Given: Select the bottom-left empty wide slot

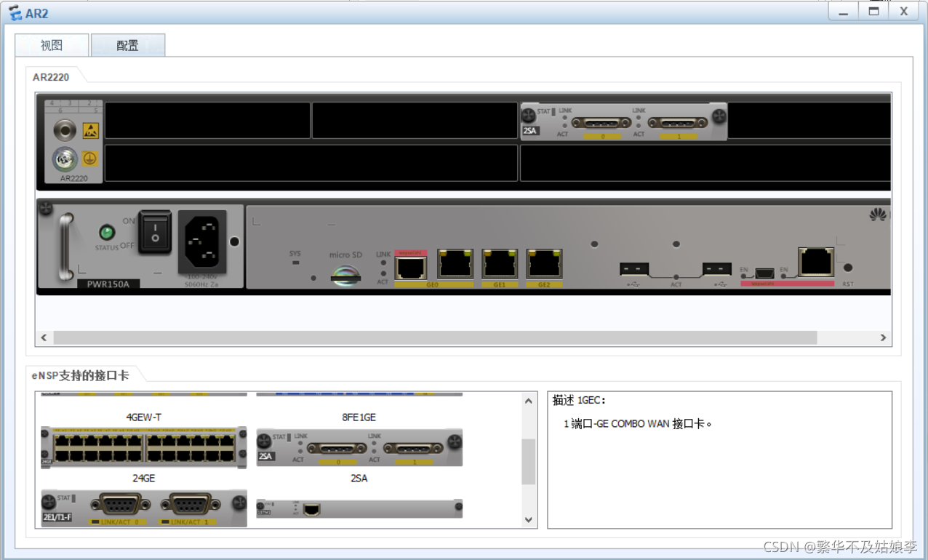Looking at the screenshot, I should click(311, 163).
